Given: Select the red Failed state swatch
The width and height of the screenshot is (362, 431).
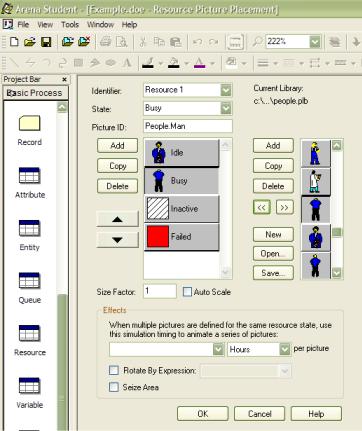Looking at the screenshot, I should (158, 236).
